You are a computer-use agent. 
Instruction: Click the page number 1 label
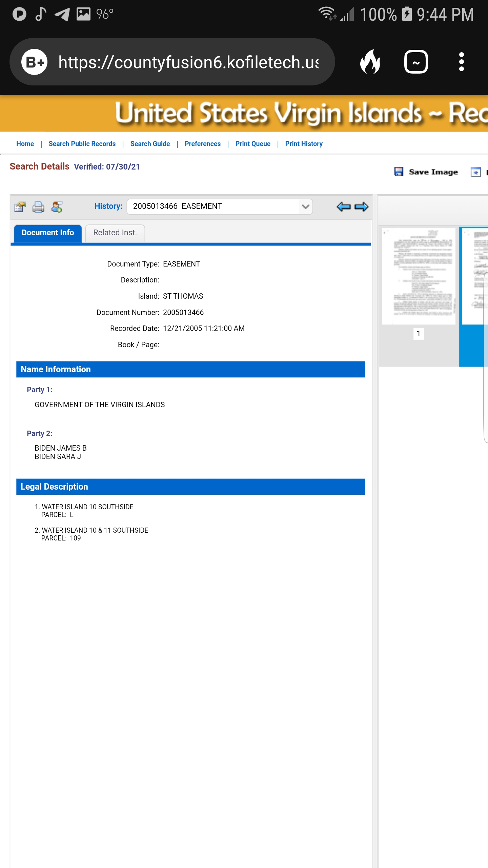pos(419,334)
